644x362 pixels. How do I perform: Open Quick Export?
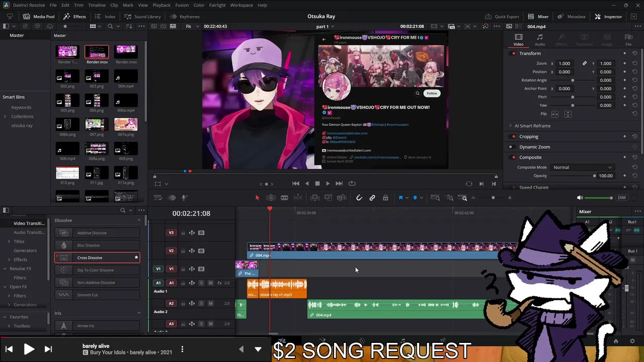coord(502,17)
